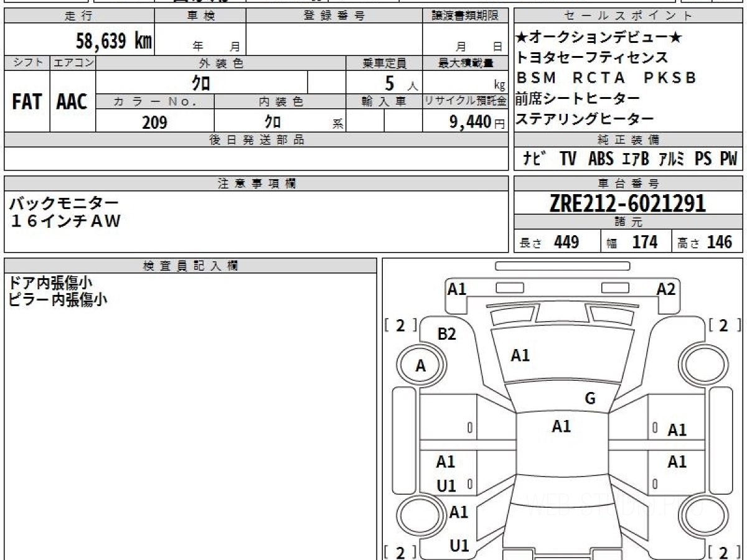The height and width of the screenshot is (560, 747).
Task: Select the B2 mark on the fender
Action: 447,334
